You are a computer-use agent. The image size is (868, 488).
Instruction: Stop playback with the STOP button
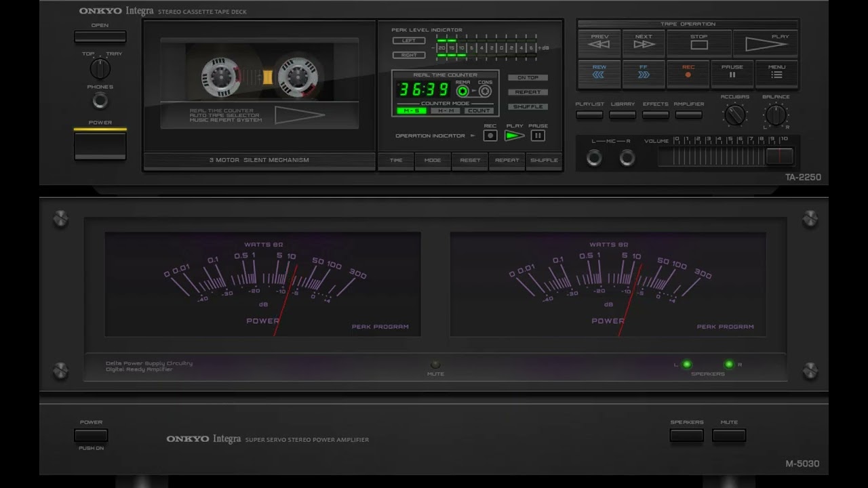coord(699,43)
